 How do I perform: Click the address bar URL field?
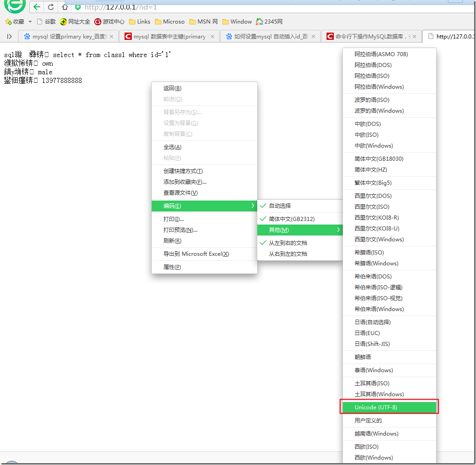point(273,7)
